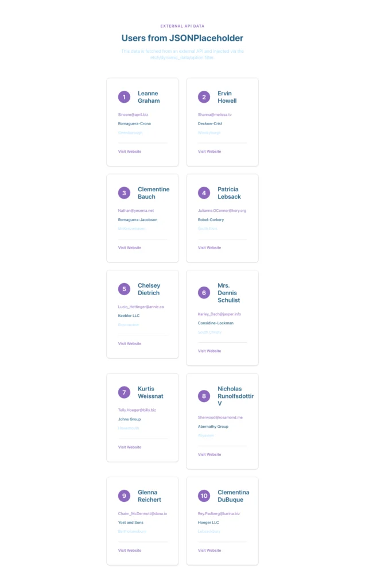The height and width of the screenshot is (588, 365).
Task: Click the number 8 badge for Nicholas Runolfsdottir
Action: [x=204, y=396]
